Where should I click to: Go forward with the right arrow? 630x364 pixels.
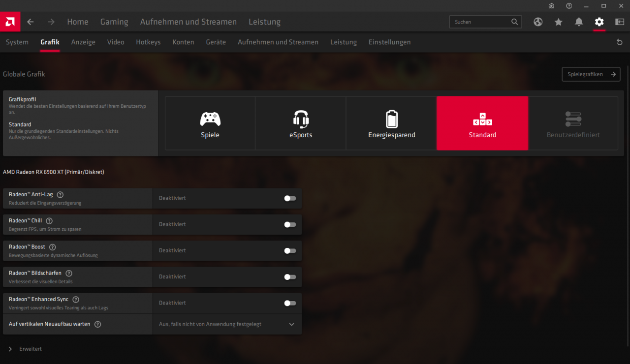[51, 22]
